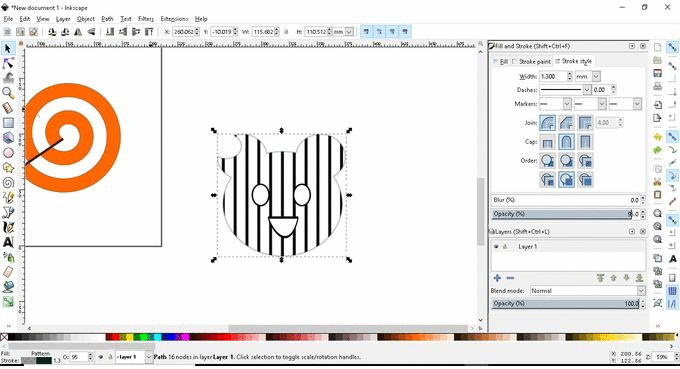Click the X position input field
The width and height of the screenshot is (680, 369).
(183, 32)
